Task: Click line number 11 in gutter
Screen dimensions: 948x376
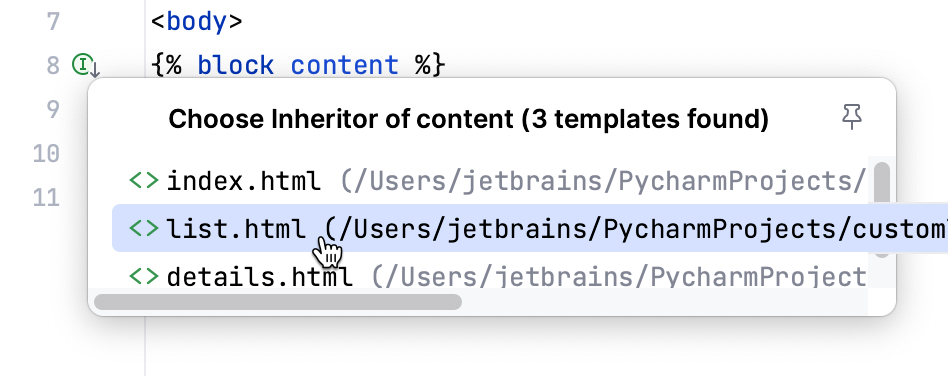Action: (46, 197)
